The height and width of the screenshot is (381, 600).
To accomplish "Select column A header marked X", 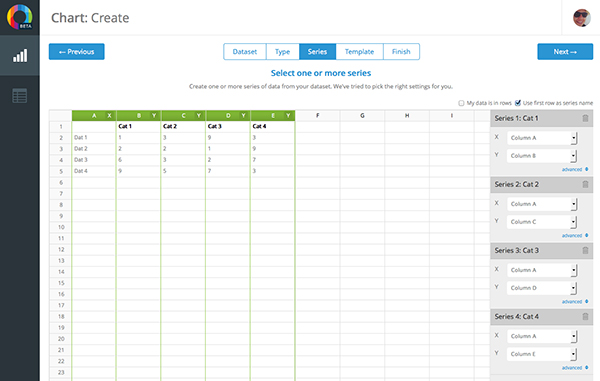I will (x=94, y=116).
